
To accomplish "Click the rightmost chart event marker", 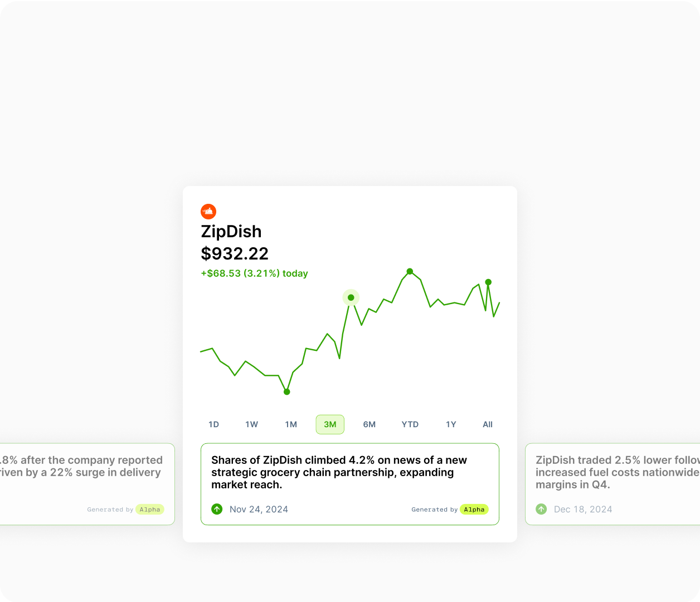I will (488, 282).
